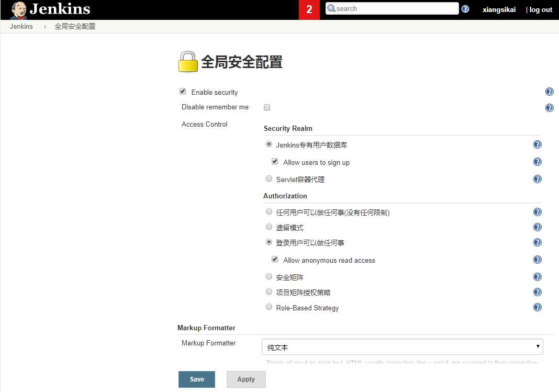Click the Security Realm heading text
This screenshot has width=559, height=392.
(288, 128)
